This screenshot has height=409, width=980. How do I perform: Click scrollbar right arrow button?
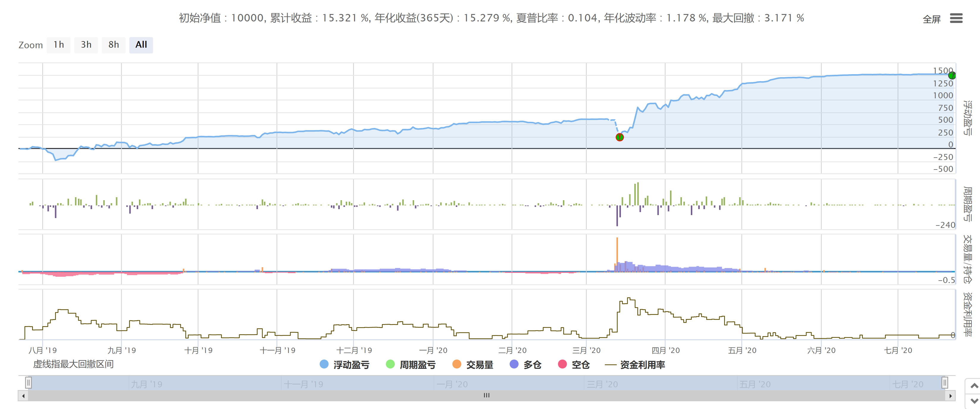950,396
